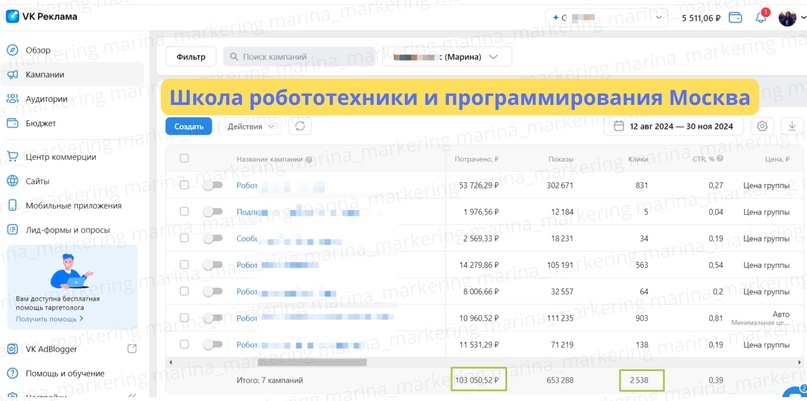Viewport: 807px width, 401px height.
Task: Click the Аудитории people icon
Action: click(x=12, y=99)
